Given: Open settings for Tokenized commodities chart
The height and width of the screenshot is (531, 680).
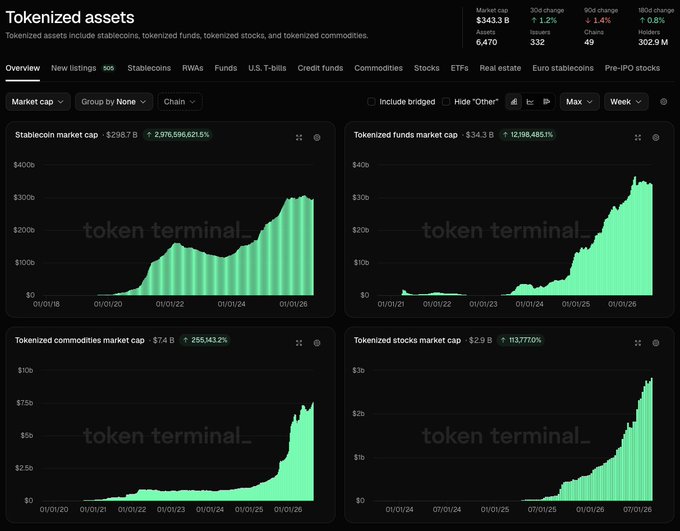Looking at the screenshot, I should coord(317,343).
